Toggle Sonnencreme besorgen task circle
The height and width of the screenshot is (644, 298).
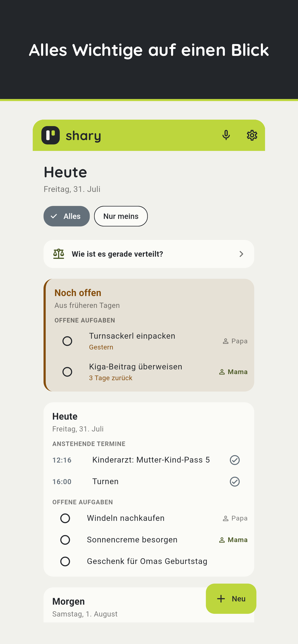[65, 540]
